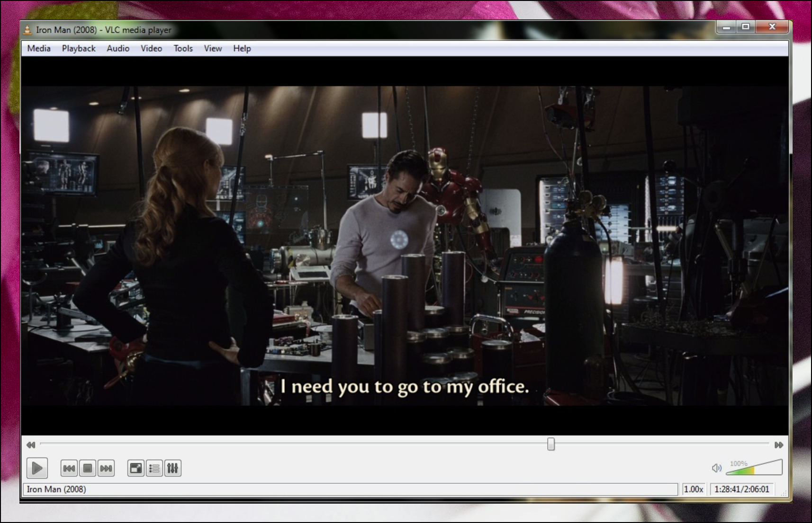Show the playlist panel
The image size is (812, 523).
(x=154, y=469)
